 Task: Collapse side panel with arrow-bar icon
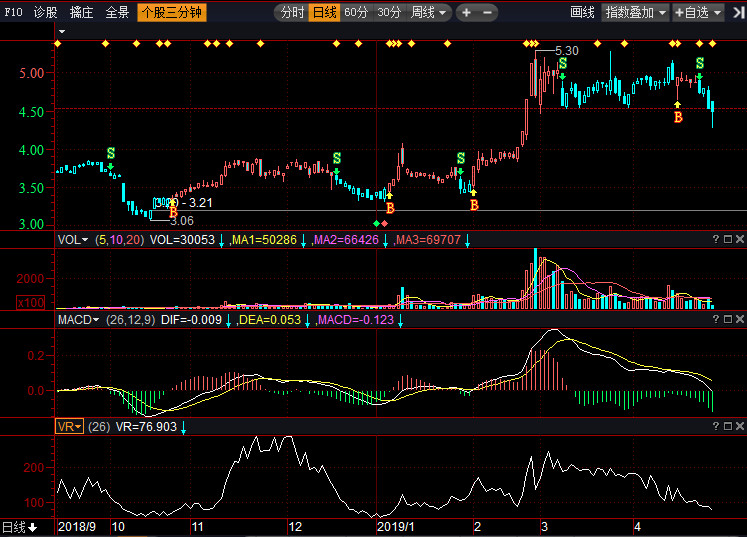(x=739, y=12)
